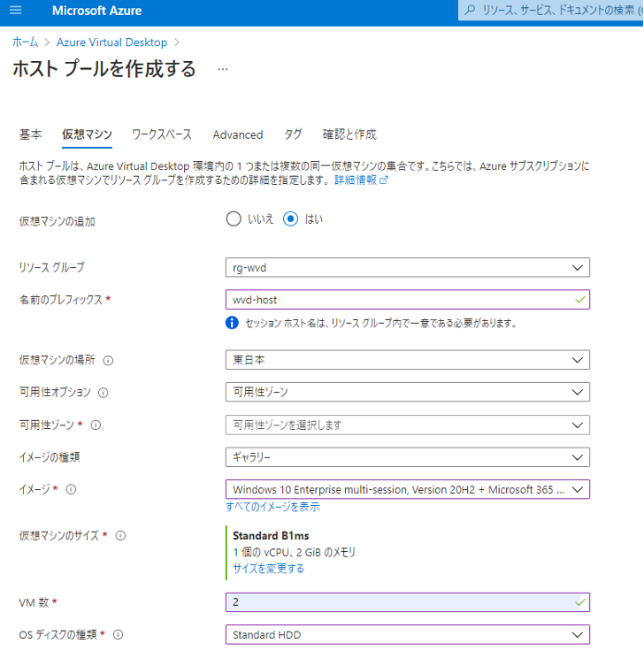Click the ホスト プールを作成する page title
The image size is (644, 651).
pos(104,69)
